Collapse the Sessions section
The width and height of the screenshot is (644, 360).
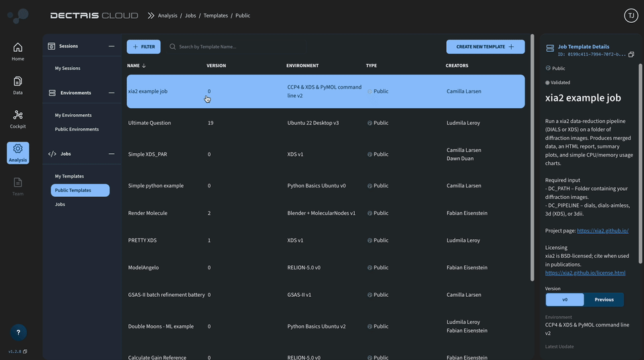[x=111, y=46]
